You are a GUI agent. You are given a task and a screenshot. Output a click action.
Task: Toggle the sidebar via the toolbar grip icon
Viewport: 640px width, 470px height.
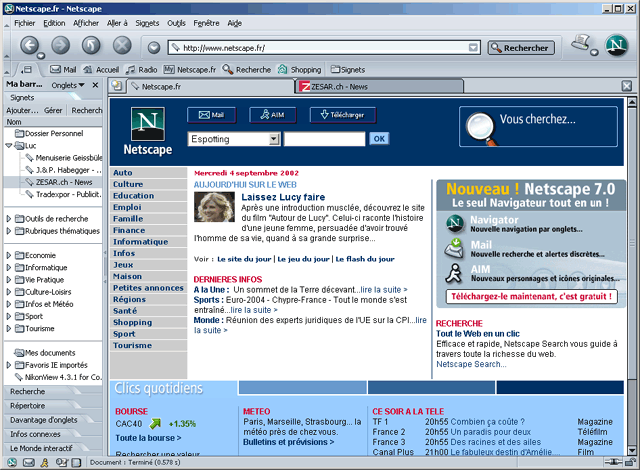(27, 70)
